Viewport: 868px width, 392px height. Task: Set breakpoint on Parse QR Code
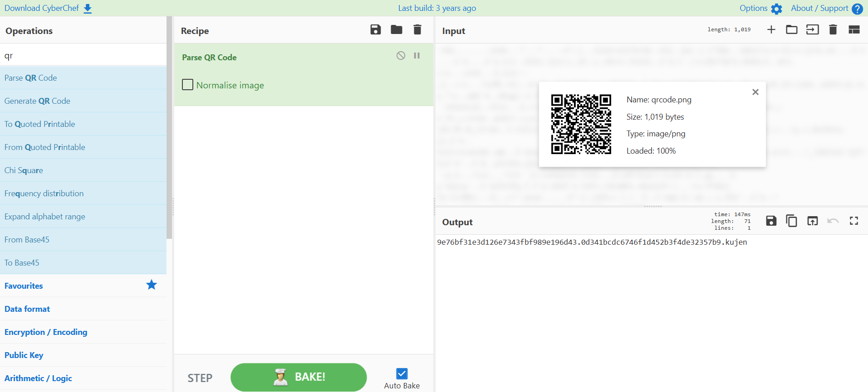click(417, 56)
